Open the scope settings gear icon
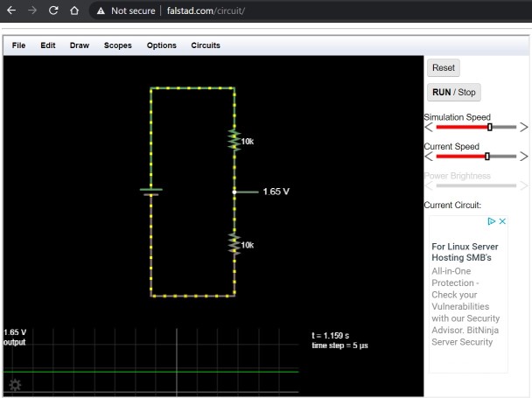Image resolution: width=532 pixels, height=398 pixels. point(15,385)
